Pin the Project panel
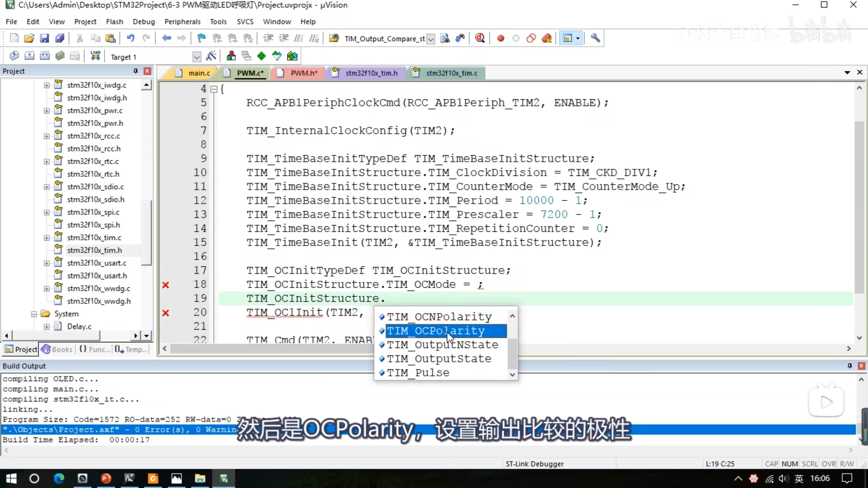 pyautogui.click(x=136, y=71)
